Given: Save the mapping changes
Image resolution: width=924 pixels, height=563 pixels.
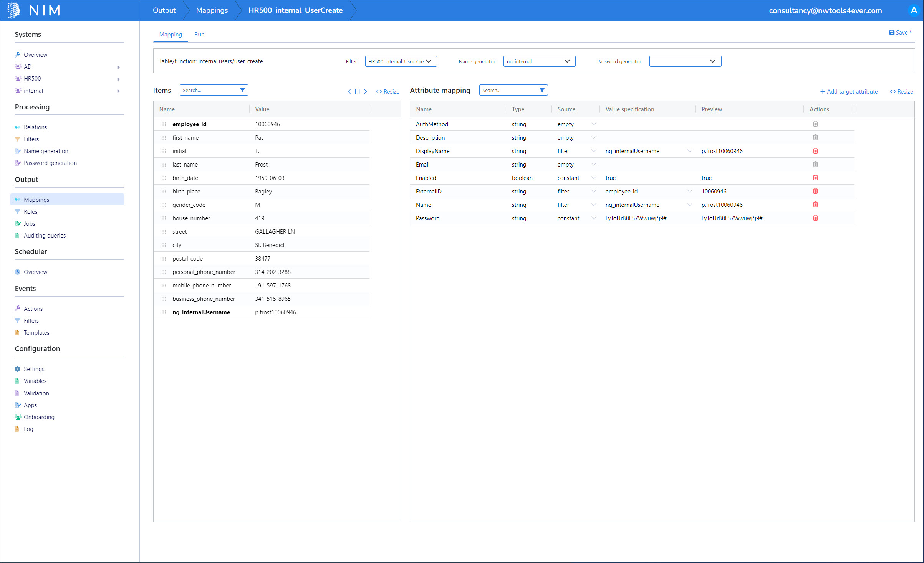Looking at the screenshot, I should pyautogui.click(x=900, y=33).
